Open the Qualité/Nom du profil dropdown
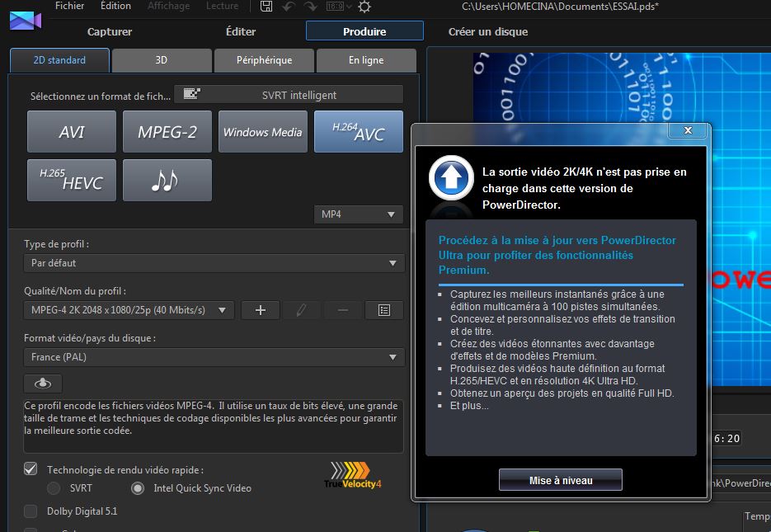The height and width of the screenshot is (532, 771). [x=129, y=310]
